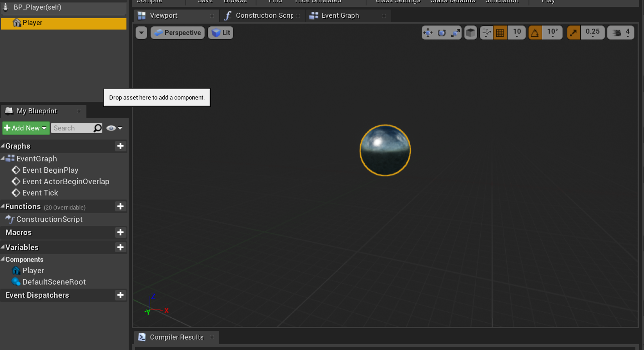Open Lit view mode menu
This screenshot has width=644, height=350.
221,33
